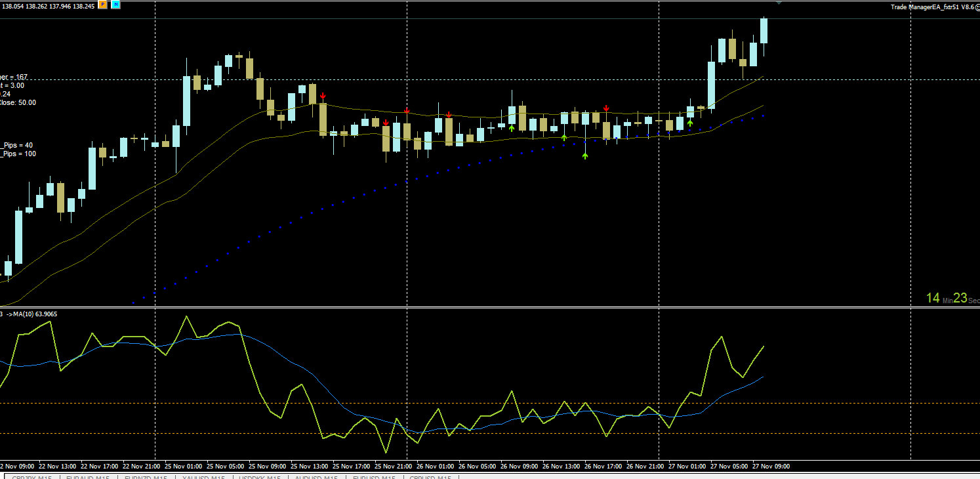Click the 14 Min 23 Sec candle timer
This screenshot has height=479, width=980.
(952, 299)
